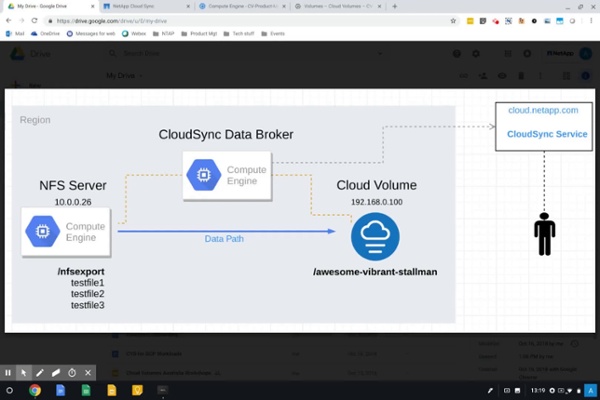
Task: Click the '10.0.0.26' address text
Action: click(x=73, y=202)
